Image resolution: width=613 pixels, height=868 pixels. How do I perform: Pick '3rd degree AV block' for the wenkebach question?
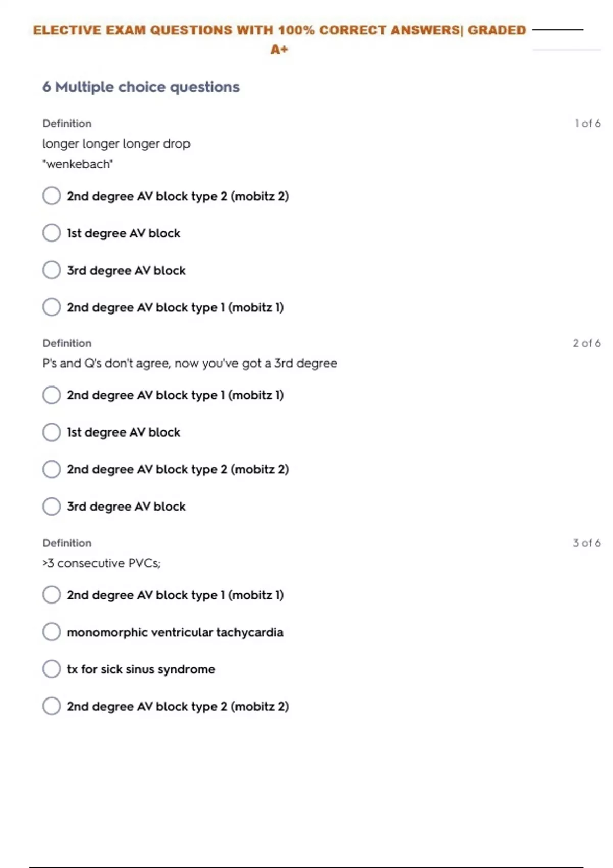pyautogui.click(x=52, y=270)
